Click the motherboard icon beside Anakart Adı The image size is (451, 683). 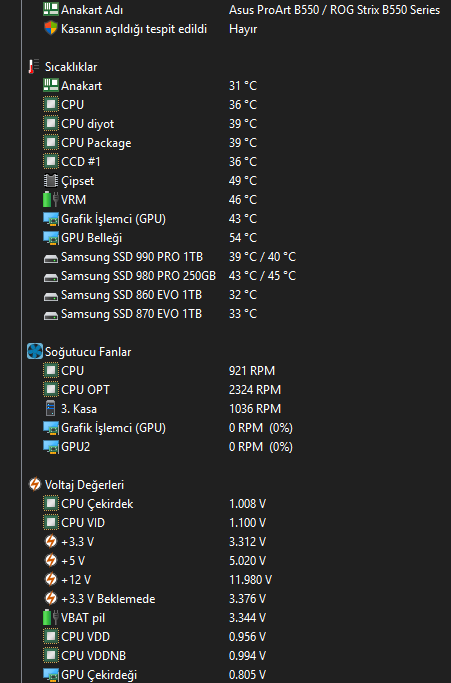click(51, 10)
